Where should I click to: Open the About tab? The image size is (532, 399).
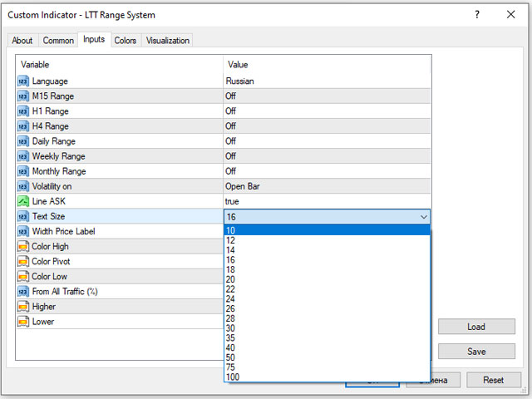click(x=22, y=41)
